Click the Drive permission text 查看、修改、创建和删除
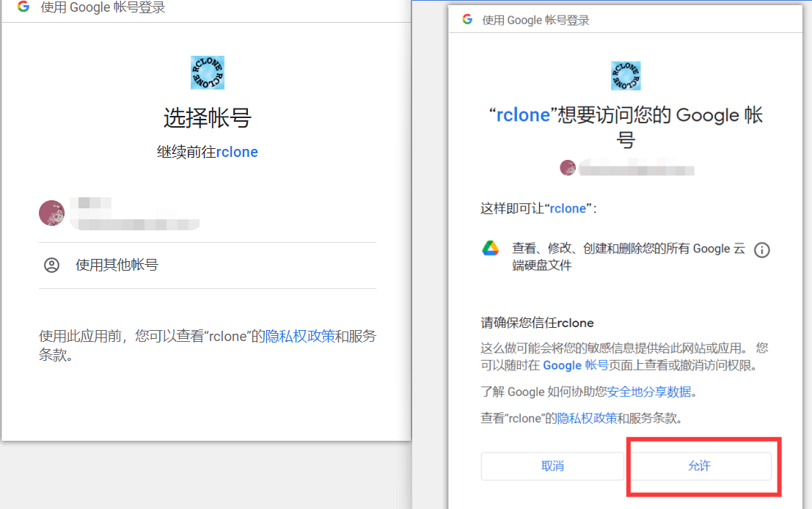The width and height of the screenshot is (812, 509). pyautogui.click(x=629, y=257)
